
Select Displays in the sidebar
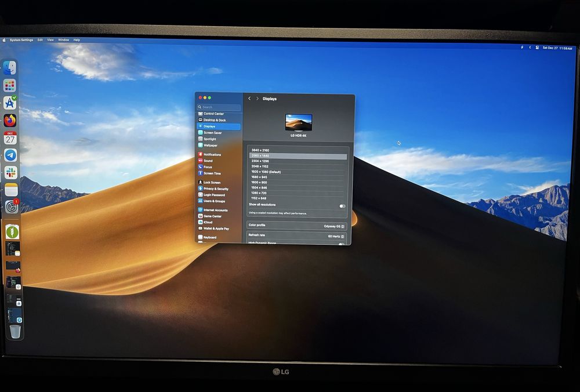point(219,126)
